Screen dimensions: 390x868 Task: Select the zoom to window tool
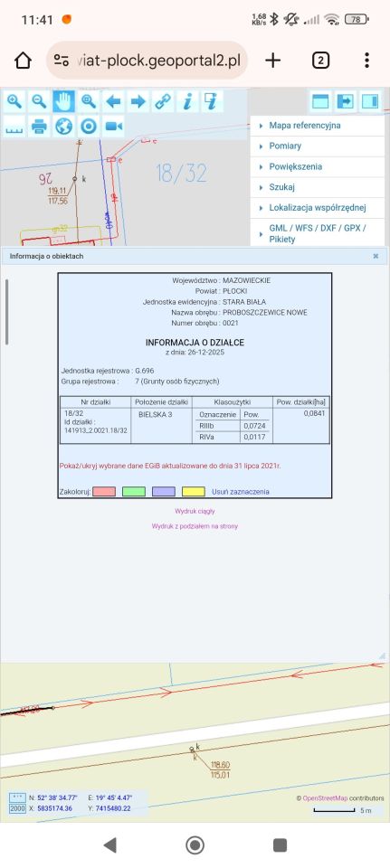tap(89, 101)
